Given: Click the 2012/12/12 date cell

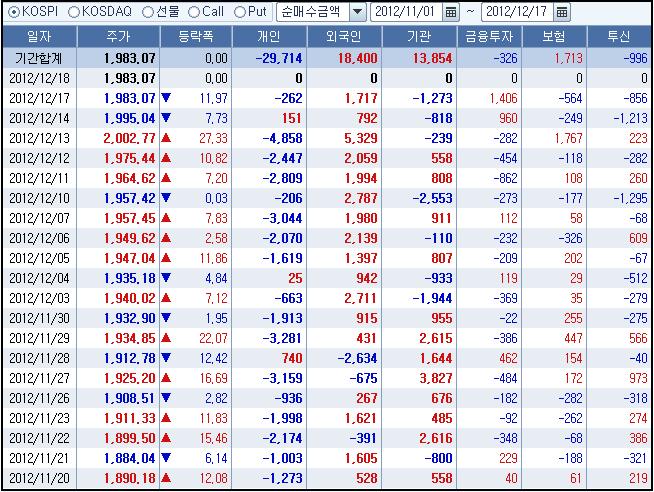Looking at the screenshot, I should click(x=40, y=158).
